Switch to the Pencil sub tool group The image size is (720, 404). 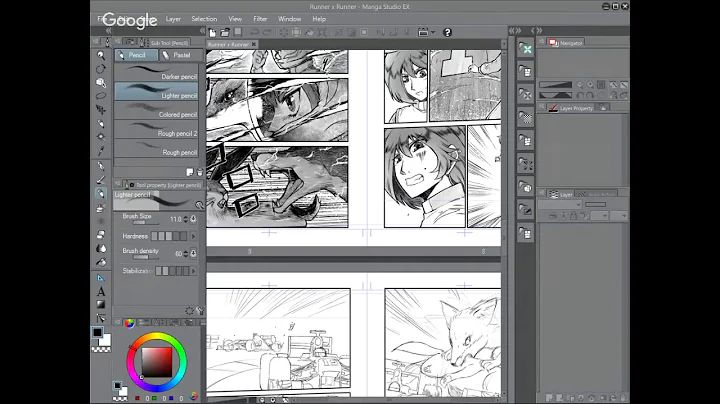136,55
